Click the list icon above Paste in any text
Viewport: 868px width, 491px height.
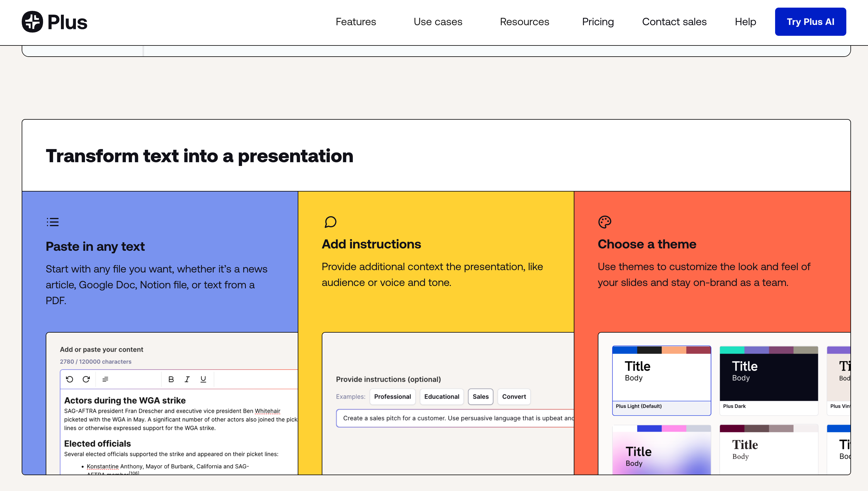tap(52, 222)
